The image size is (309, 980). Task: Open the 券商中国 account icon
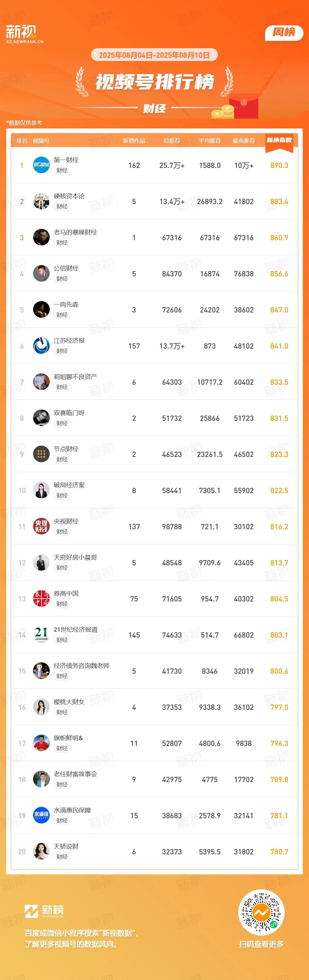[41, 599]
